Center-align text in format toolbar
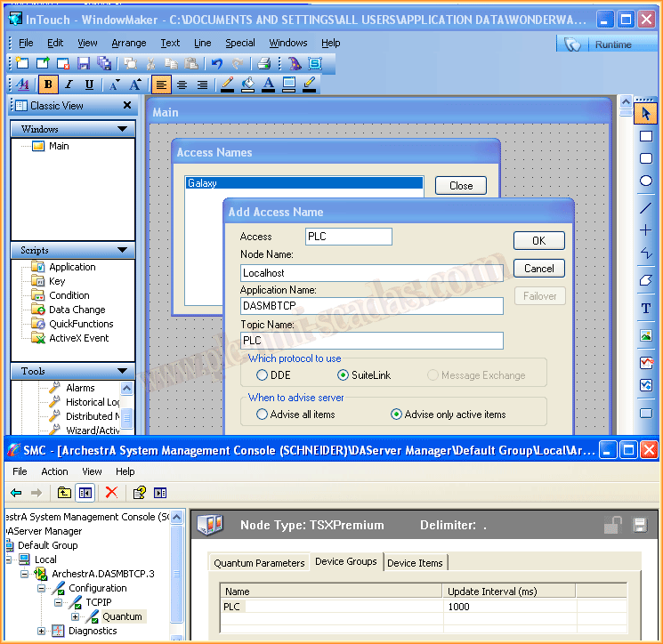The width and height of the screenshot is (663, 644). pyautogui.click(x=182, y=85)
